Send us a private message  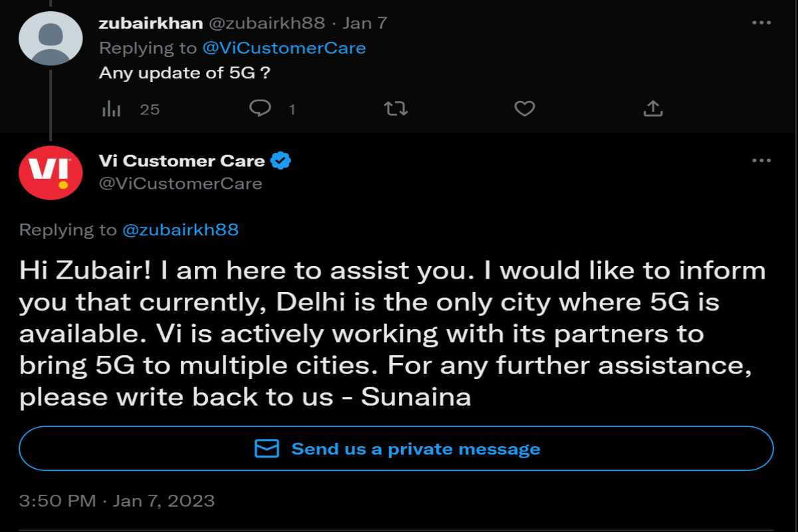click(396, 449)
